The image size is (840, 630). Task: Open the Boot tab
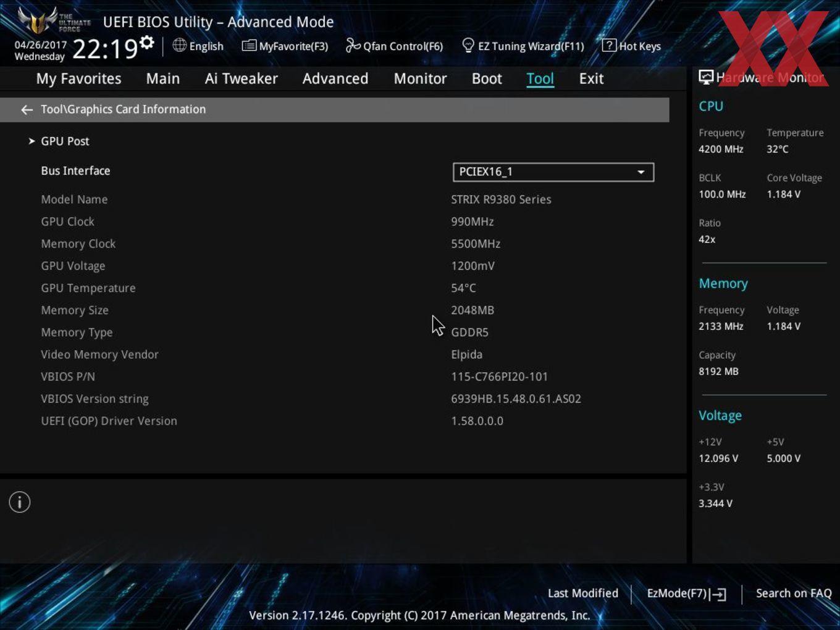point(487,78)
